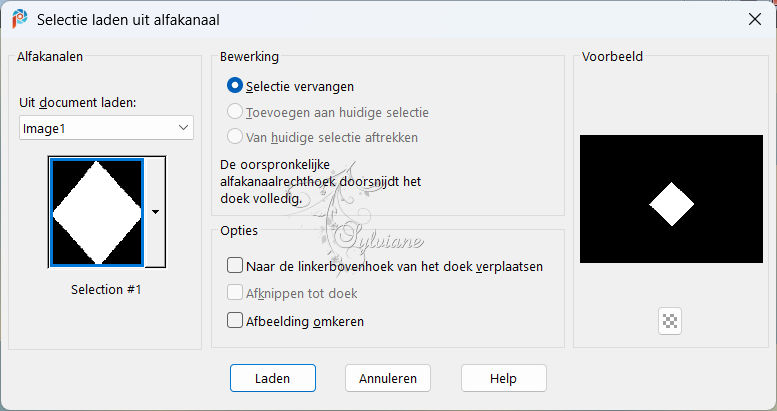The width and height of the screenshot is (777, 411).
Task: Expand the alpha channel selection arrow
Action: (x=155, y=212)
